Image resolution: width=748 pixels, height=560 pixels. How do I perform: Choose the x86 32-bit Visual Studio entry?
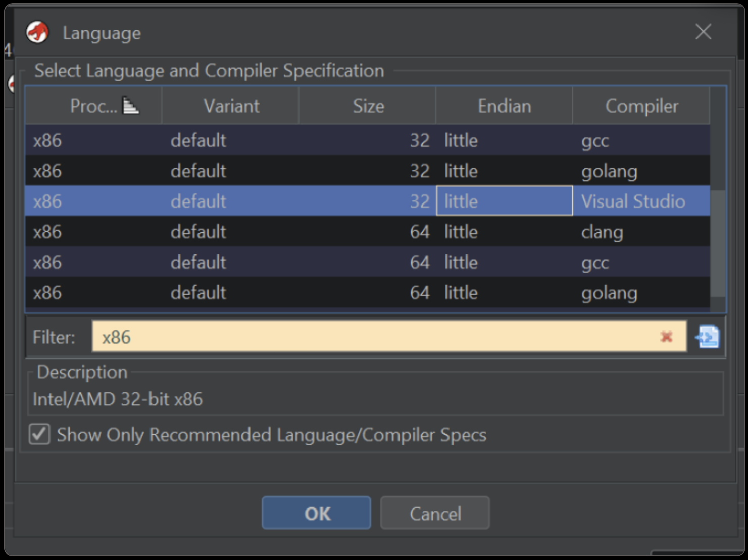(x=354, y=201)
